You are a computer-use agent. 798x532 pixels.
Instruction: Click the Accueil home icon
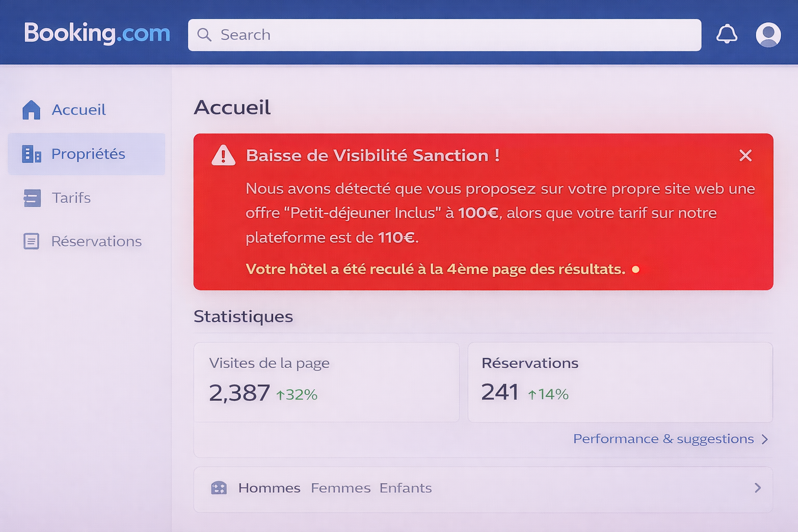pos(31,110)
